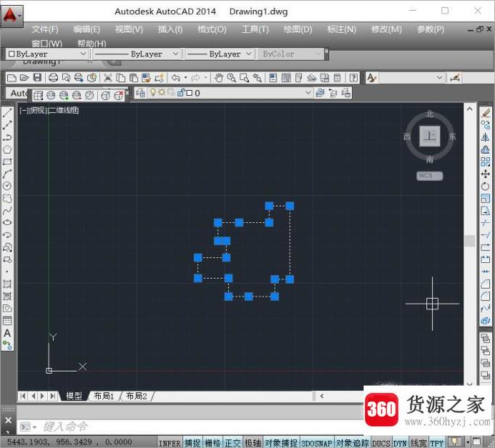
Task: Switch to the 布局2 layout tab
Action: point(136,396)
